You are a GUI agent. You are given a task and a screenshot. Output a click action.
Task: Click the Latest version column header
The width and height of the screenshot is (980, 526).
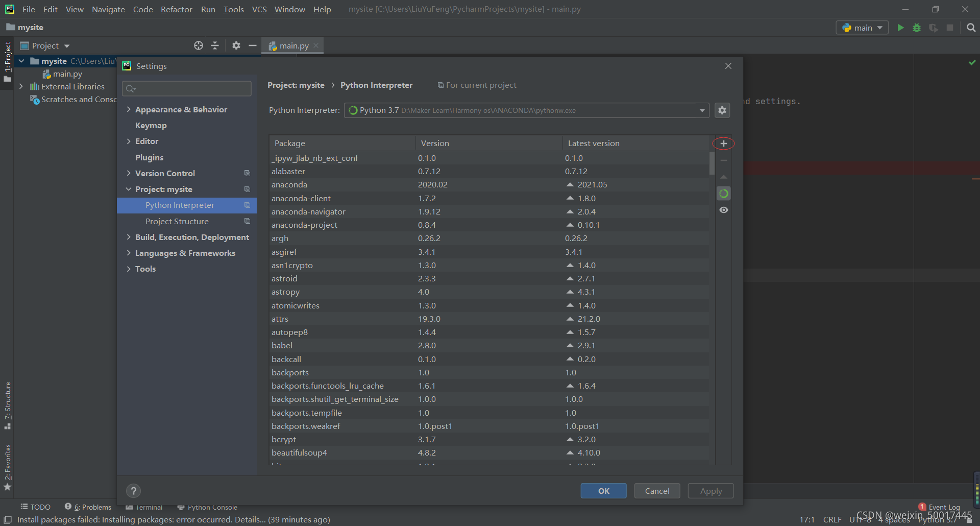point(635,143)
